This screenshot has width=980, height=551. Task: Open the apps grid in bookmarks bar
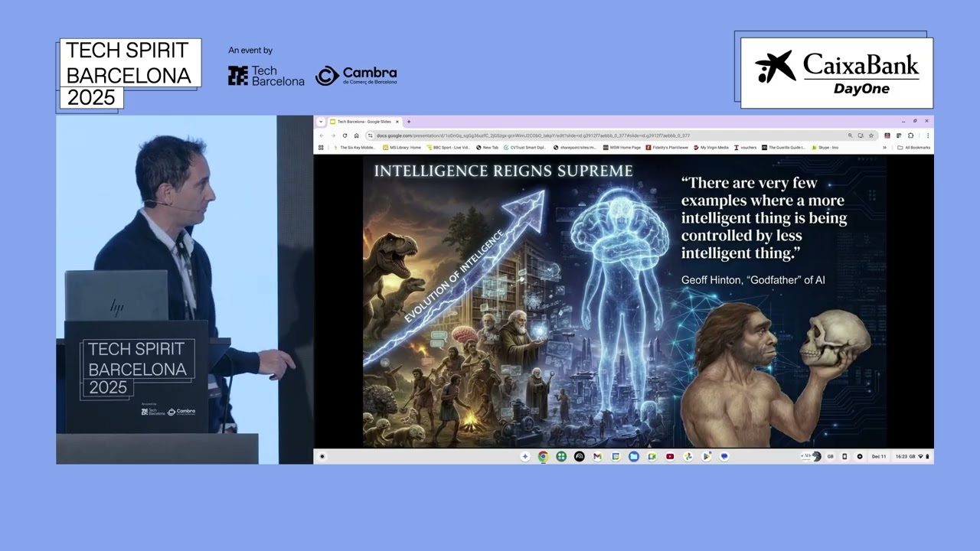[321, 147]
